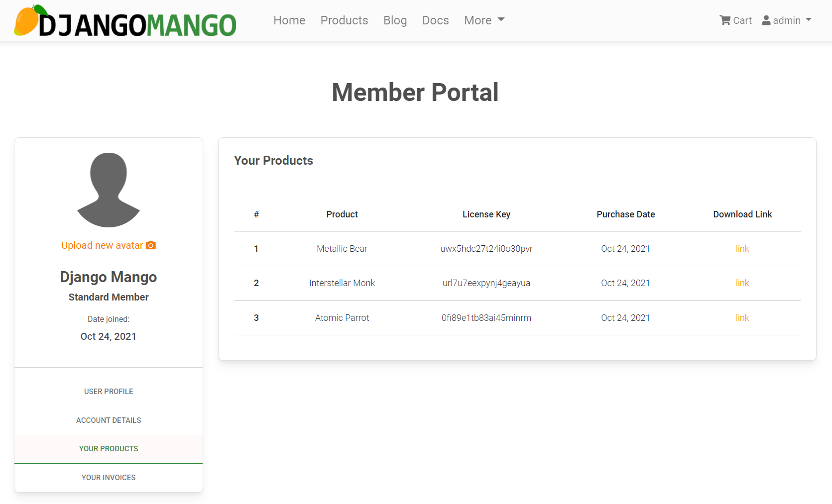Viewport: 832px width, 504px height.
Task: Click the Django Mango name text
Action: tap(109, 277)
